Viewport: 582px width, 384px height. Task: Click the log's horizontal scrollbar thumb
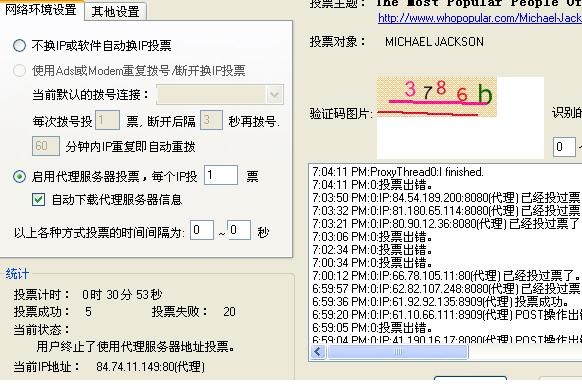398,351
